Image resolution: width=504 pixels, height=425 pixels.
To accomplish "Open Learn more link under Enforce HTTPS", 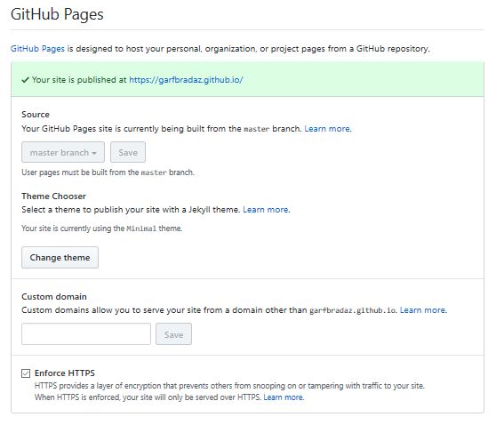I will [x=284, y=397].
